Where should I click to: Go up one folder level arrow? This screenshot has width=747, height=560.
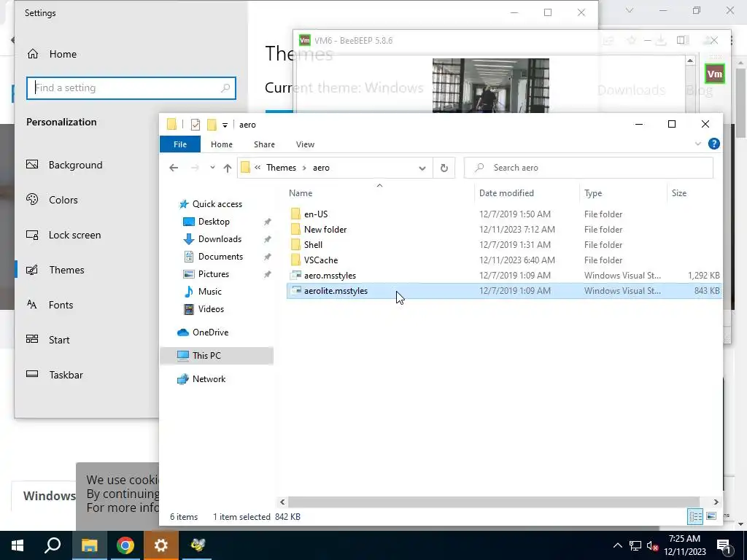[228, 168]
